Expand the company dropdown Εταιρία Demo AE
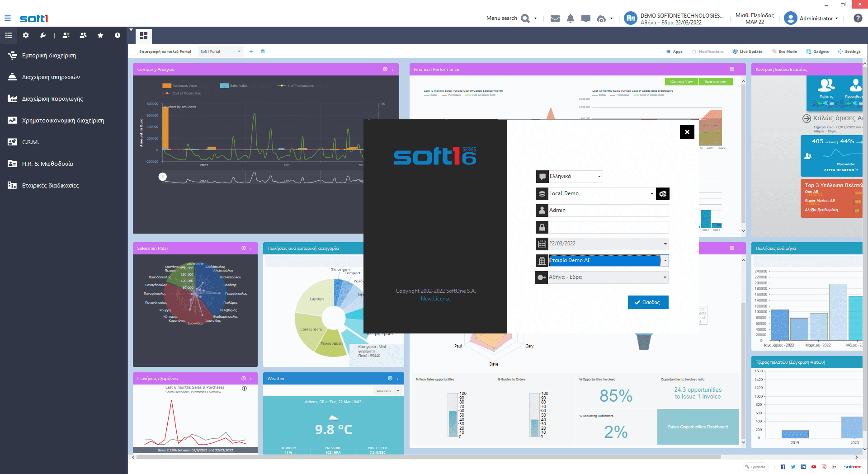This screenshot has height=474, width=868. (665, 261)
